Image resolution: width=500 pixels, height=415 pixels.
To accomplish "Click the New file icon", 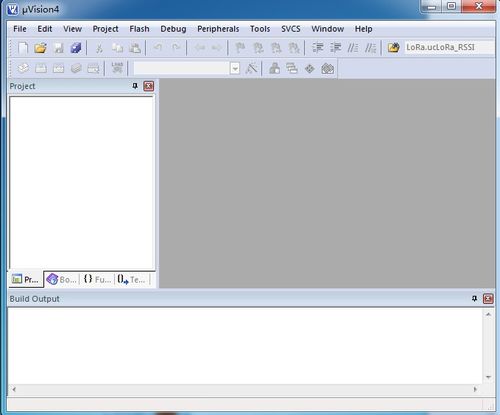I will coord(23,48).
